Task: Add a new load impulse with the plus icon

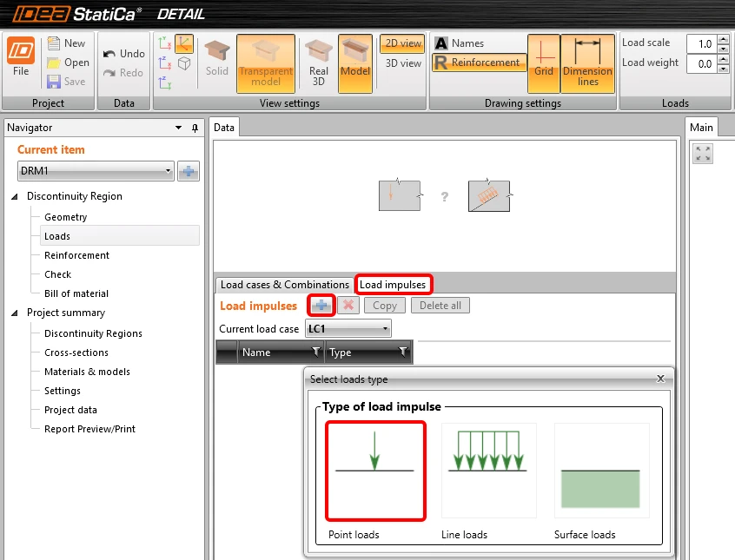Action: 321,306
